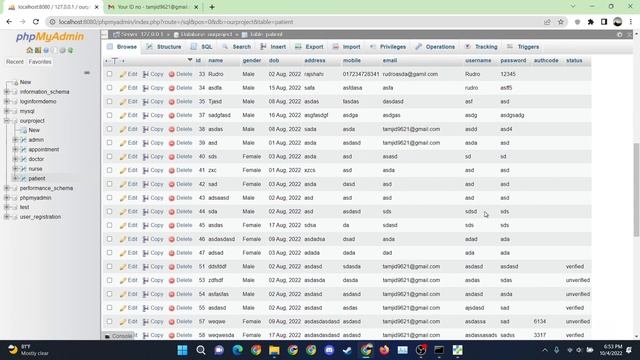Click the pencil edit icon for row id 38
Viewport: 640px width, 360px height.
click(123, 129)
